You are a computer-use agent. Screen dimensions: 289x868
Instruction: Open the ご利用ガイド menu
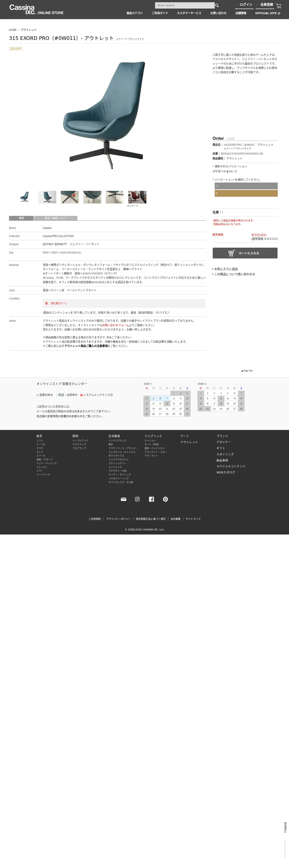tap(160, 13)
